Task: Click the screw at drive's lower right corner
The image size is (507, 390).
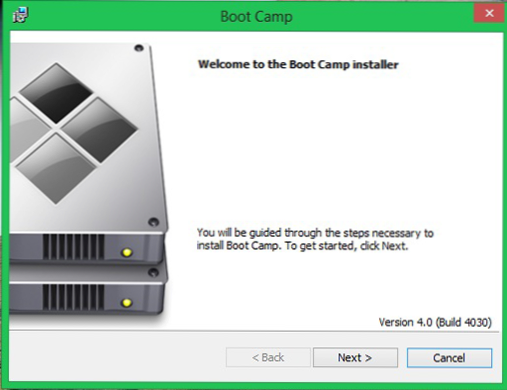Action: pyautogui.click(x=153, y=222)
